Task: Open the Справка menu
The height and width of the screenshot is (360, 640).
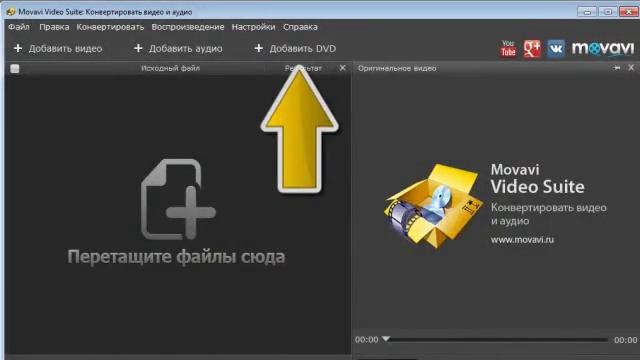Action: pyautogui.click(x=300, y=27)
